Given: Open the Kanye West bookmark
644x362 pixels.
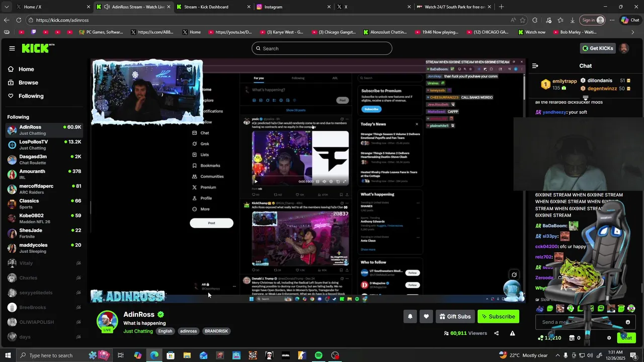Looking at the screenshot, I should 281,32.
